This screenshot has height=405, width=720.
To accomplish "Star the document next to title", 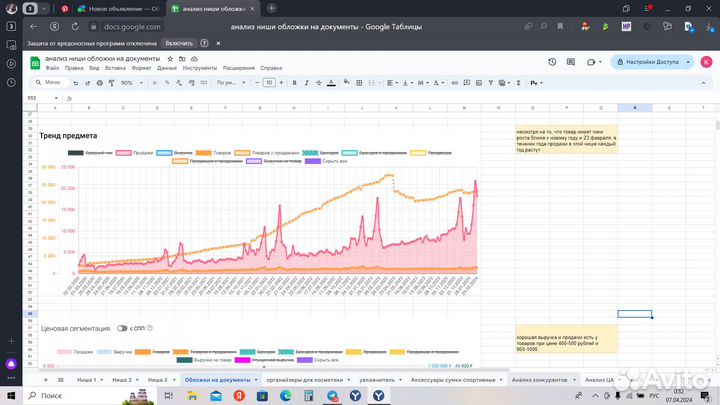I will pos(170,60).
